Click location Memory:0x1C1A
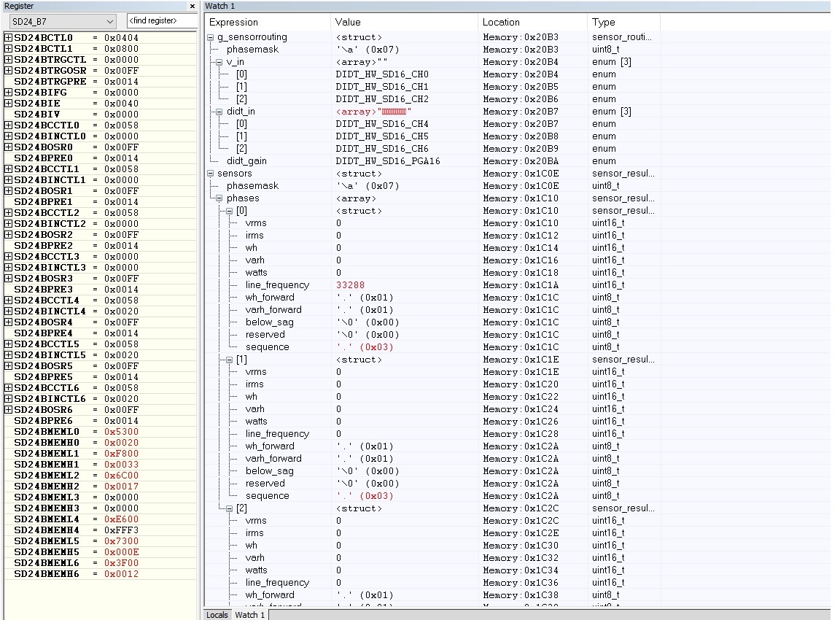The height and width of the screenshot is (620, 840). pos(520,285)
